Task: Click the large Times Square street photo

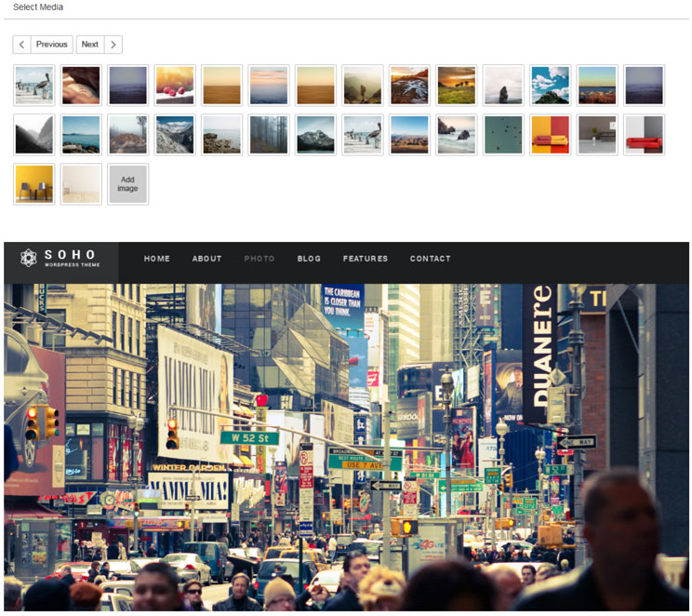Action: pos(346,448)
